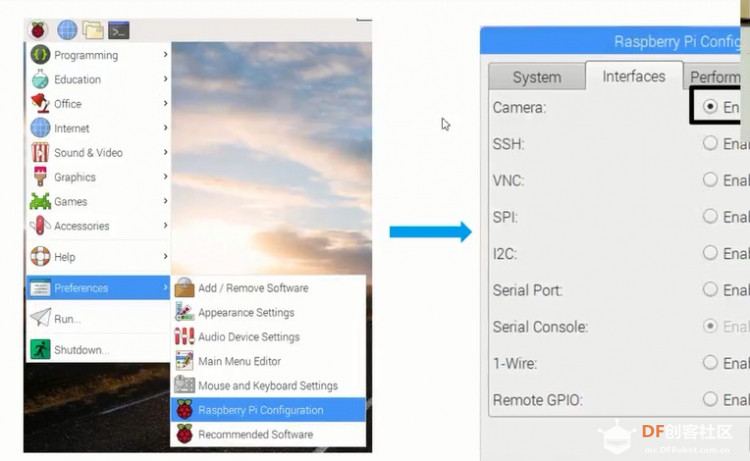Enable VNC radio button
The width and height of the screenshot is (750, 461).
[x=711, y=179]
